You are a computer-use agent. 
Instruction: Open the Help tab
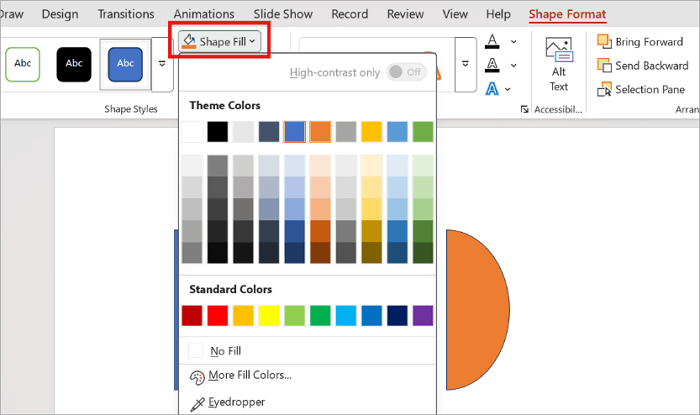pyautogui.click(x=498, y=14)
